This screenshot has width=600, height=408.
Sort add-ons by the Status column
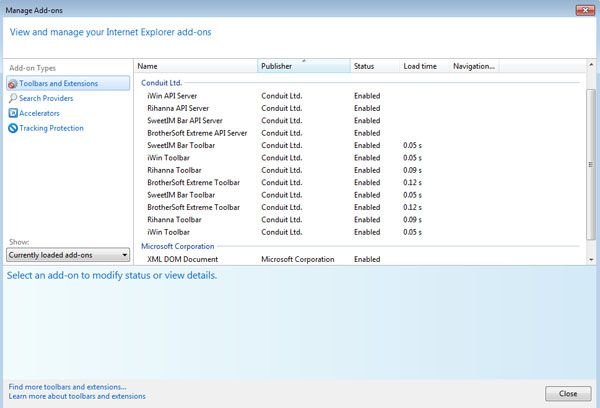point(375,66)
